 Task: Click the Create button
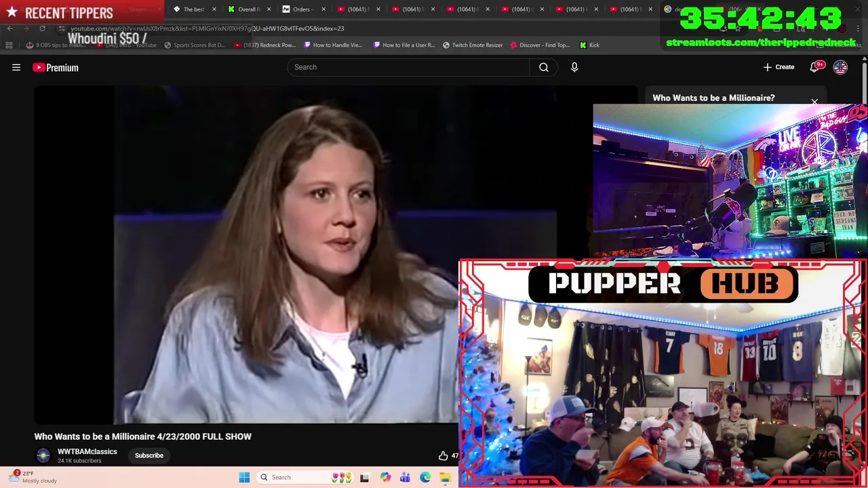pos(778,67)
